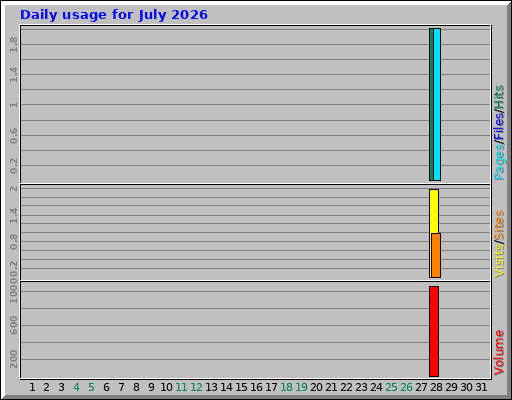The height and width of the screenshot is (400, 512).
Task: Click green day label 4 on the x-axis
Action: 76,387
